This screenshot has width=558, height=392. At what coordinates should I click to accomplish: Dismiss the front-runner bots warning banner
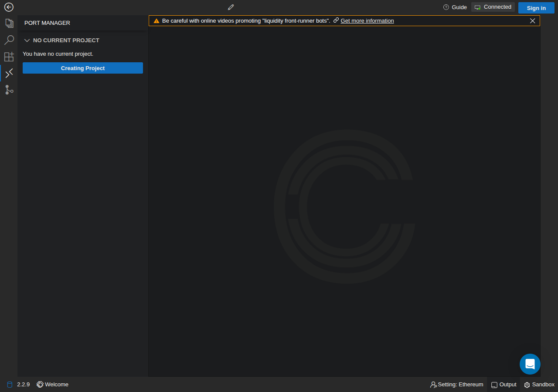tap(533, 20)
